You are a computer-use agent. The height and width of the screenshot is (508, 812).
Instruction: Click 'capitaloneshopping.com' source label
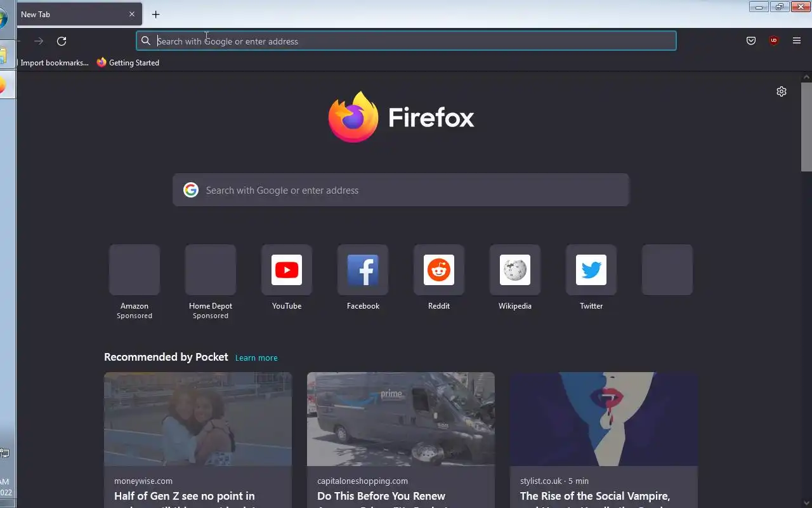363,481
